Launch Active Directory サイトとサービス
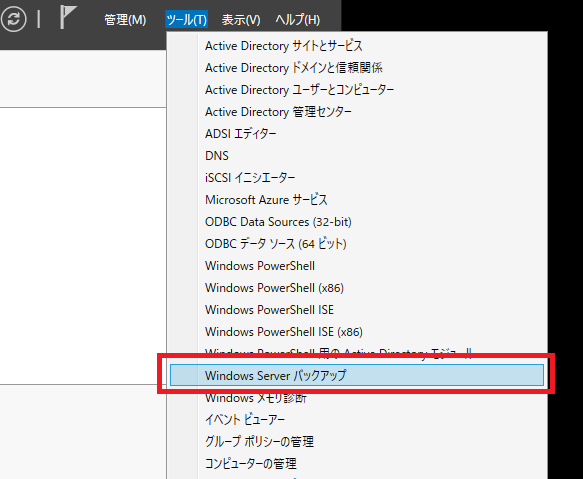The height and width of the screenshot is (479, 583). (357, 46)
